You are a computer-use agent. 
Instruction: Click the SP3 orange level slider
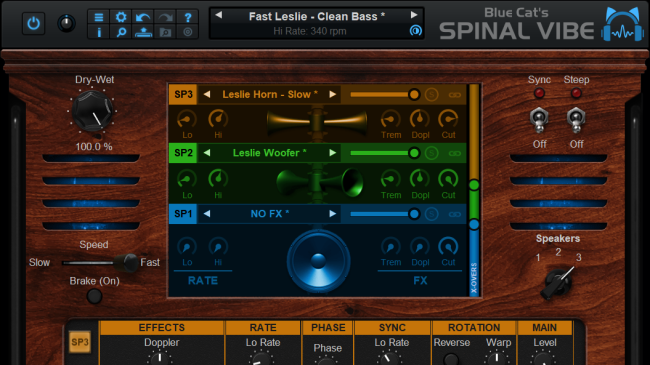click(385, 95)
